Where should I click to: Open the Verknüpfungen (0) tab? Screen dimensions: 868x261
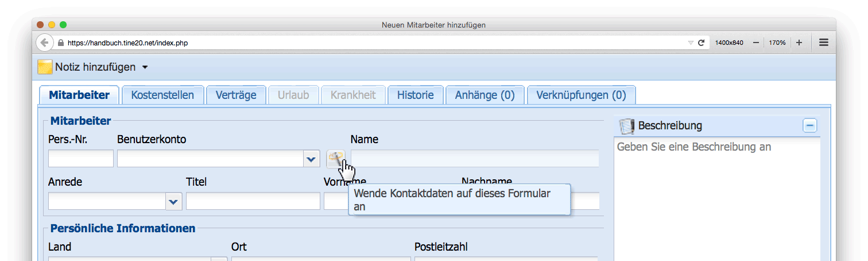[581, 95]
